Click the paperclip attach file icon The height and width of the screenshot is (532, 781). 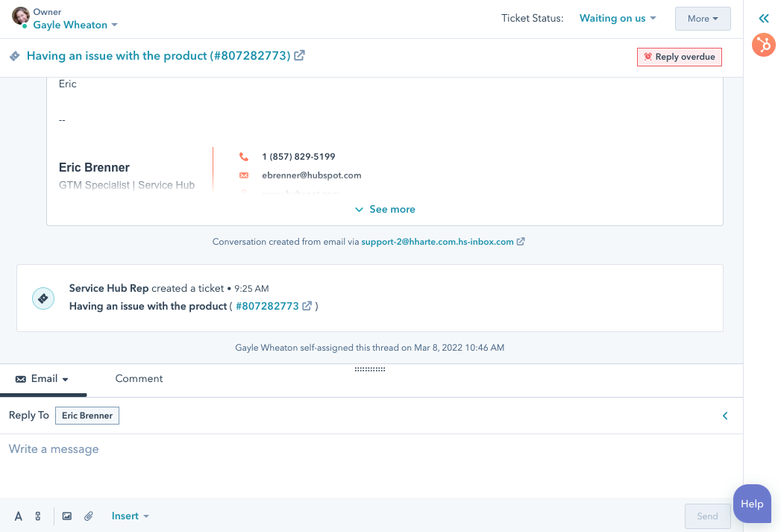point(88,516)
